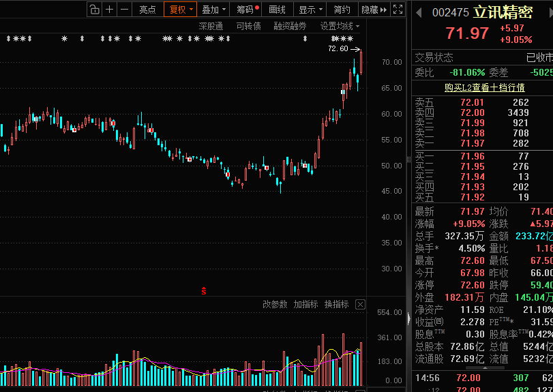This screenshot has width=553, height=392.
Task: Zoom out chart with minus icon
Action: click(x=124, y=10)
